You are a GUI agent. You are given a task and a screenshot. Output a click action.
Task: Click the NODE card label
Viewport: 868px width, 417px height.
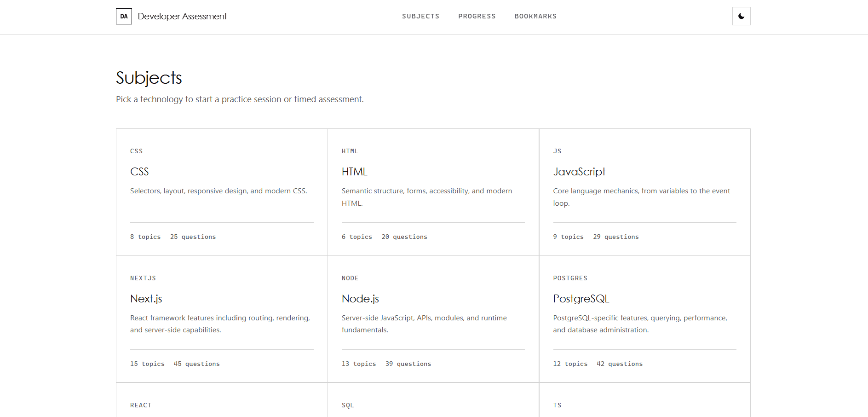coord(350,278)
